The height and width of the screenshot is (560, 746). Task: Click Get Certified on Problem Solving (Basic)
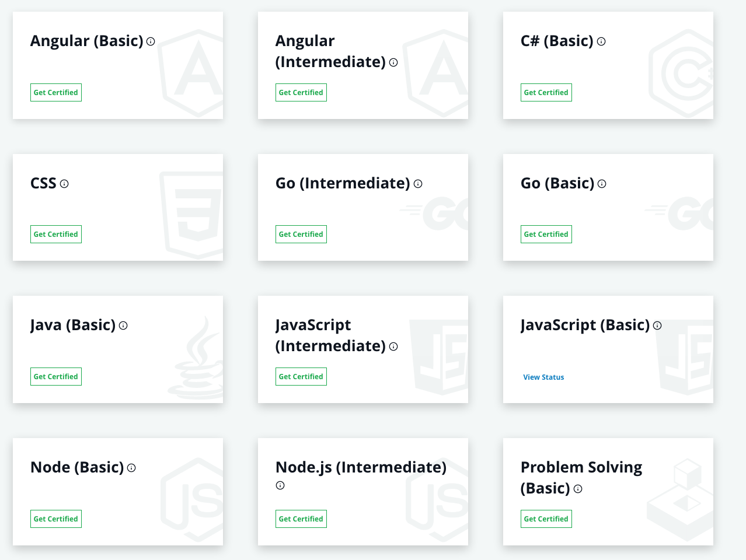pos(546,519)
